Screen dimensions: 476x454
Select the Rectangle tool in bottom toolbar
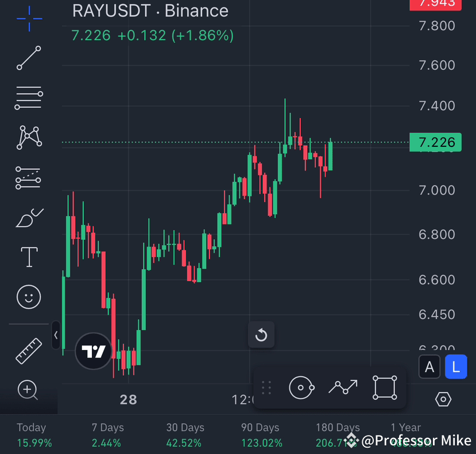(x=384, y=387)
